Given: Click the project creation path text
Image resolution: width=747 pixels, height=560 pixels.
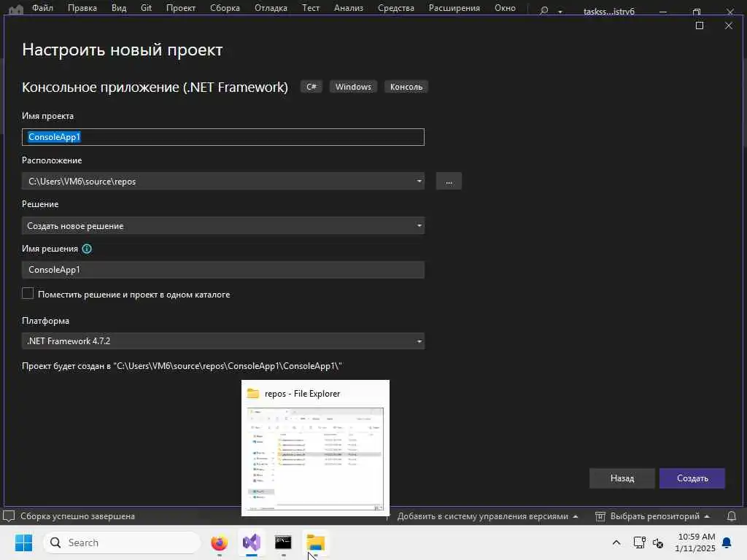Looking at the screenshot, I should click(182, 366).
